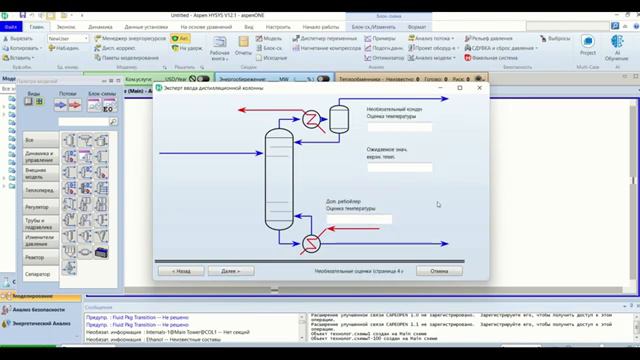Expand the Копировать dropdown arrow
Viewport: 640px width, 360px height.
tap(41, 48)
